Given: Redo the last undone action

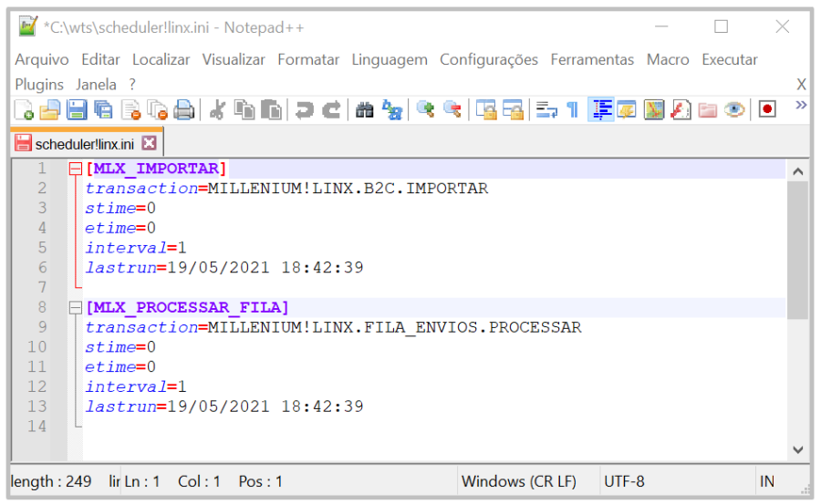Looking at the screenshot, I should coord(331,110).
